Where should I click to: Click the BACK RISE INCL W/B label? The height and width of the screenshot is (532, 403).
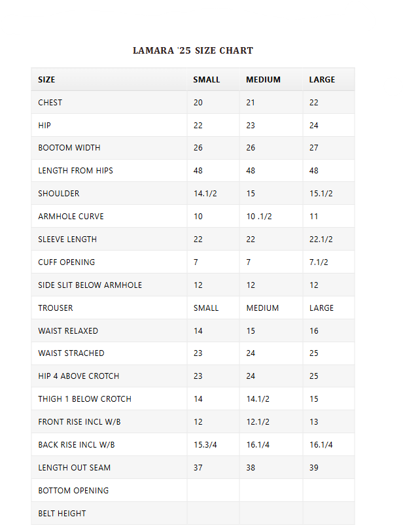77,445
